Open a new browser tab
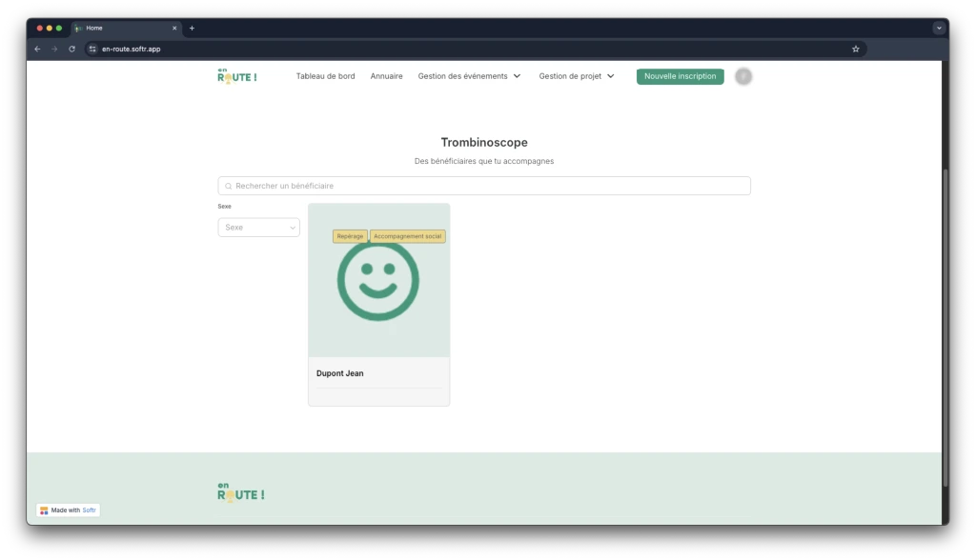 click(192, 28)
